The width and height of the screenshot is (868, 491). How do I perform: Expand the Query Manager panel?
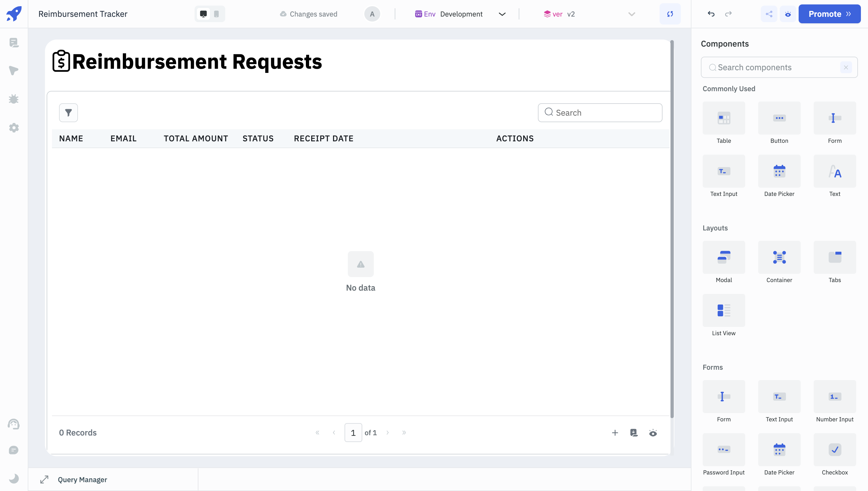44,479
